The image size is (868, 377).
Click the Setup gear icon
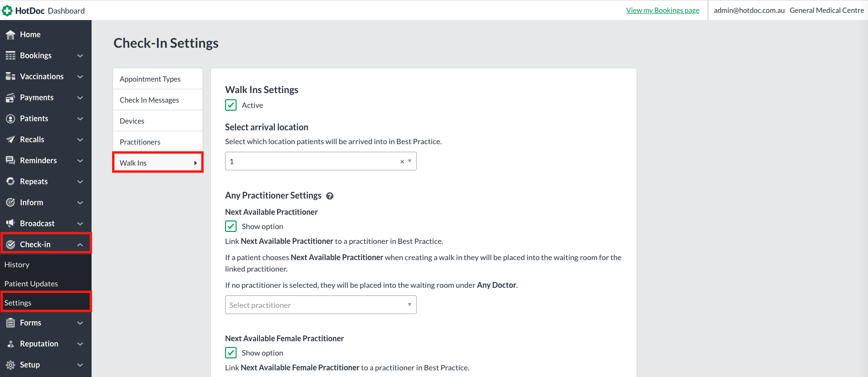pyautogui.click(x=10, y=365)
